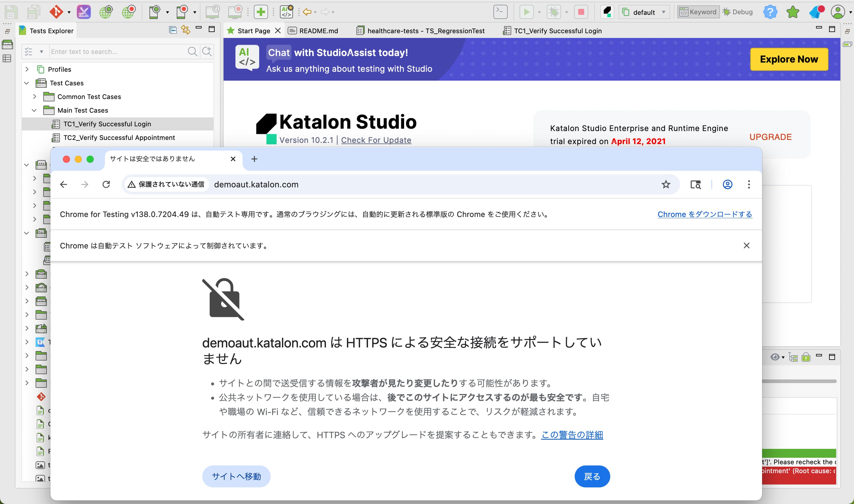The image size is (854, 504).
Task: Open TC1_Verify Successful Login editor tab
Action: pos(552,31)
